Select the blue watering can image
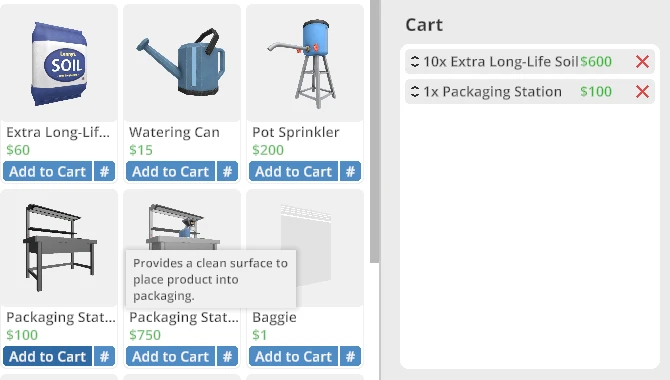This screenshot has width=670, height=380. click(181, 62)
